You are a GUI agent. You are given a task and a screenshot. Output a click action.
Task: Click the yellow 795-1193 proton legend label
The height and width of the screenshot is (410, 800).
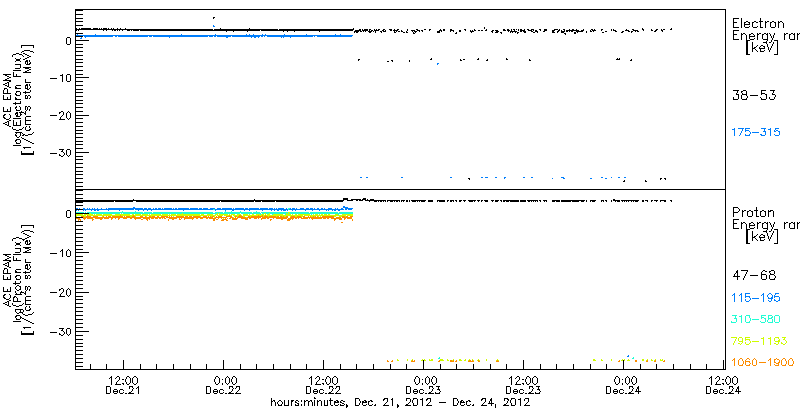pyautogui.click(x=759, y=341)
